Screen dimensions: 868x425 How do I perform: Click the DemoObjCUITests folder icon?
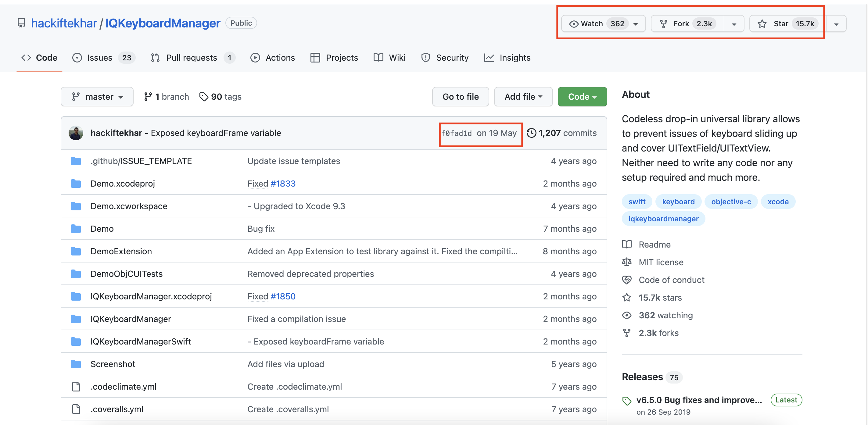[x=76, y=274]
